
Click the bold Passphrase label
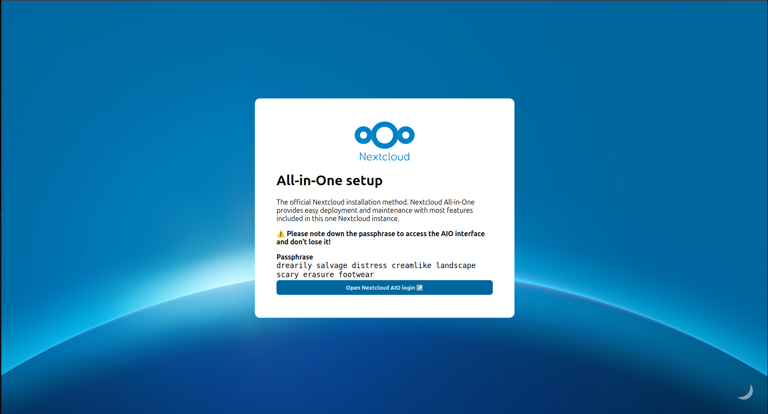pos(295,257)
